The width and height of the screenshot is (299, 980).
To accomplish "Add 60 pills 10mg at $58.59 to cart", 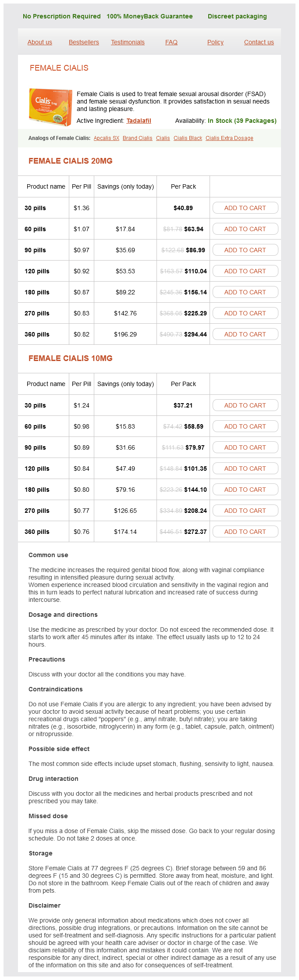I will (x=245, y=426).
